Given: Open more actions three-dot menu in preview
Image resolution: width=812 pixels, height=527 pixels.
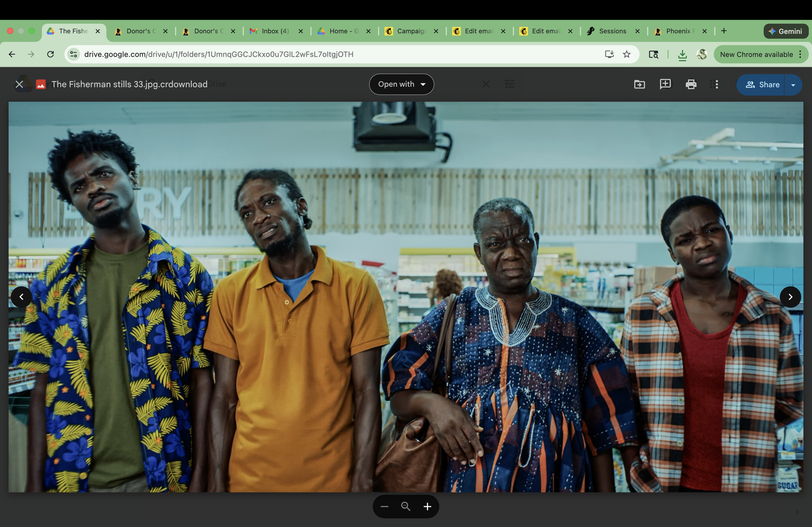Looking at the screenshot, I should click(717, 84).
